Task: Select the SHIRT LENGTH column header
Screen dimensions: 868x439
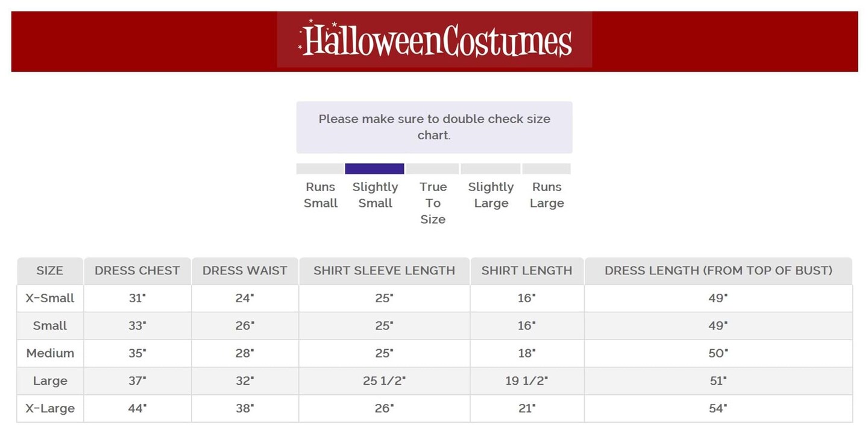Action: [x=527, y=271]
